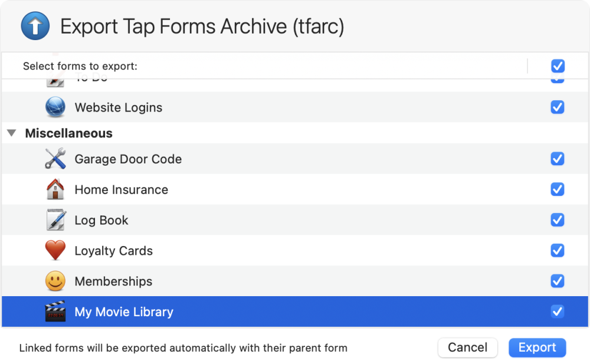The image size is (590, 364).
Task: Click the blue export arrow icon in header
Action: [35, 27]
